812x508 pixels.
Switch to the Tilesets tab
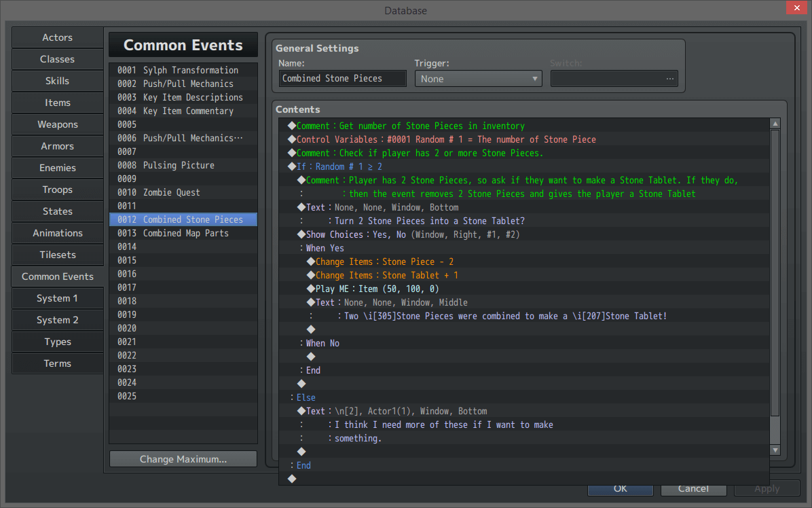(x=58, y=255)
